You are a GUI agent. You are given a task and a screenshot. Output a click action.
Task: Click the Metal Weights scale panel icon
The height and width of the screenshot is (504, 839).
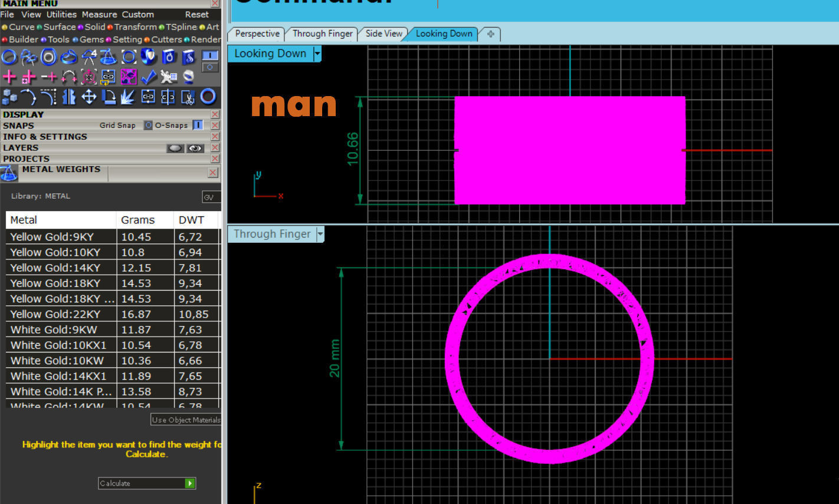tap(9, 173)
